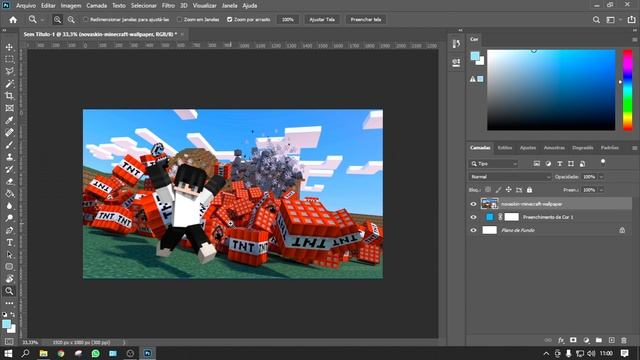
Task: Select the Magic Wand tool
Action: (x=9, y=84)
